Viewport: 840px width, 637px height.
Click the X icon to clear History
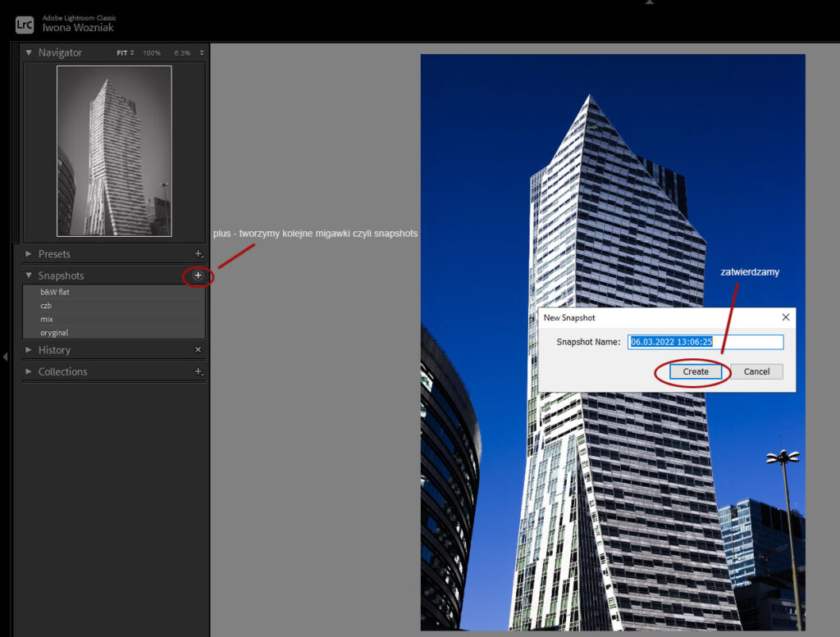[196, 349]
